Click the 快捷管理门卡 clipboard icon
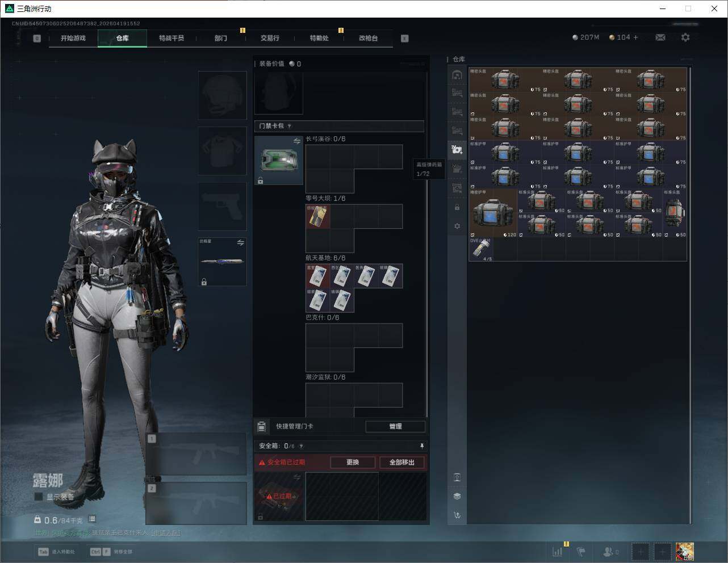728x563 pixels. pos(262,426)
